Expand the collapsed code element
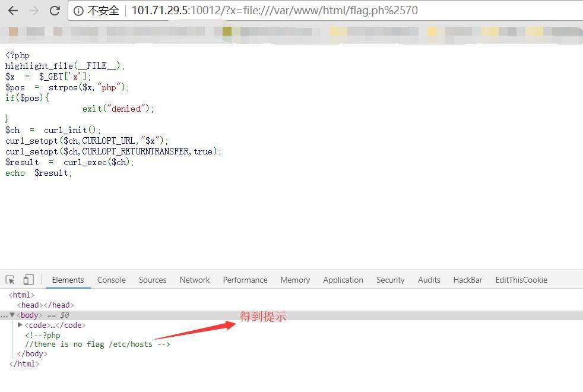583x392 pixels. (x=20, y=325)
